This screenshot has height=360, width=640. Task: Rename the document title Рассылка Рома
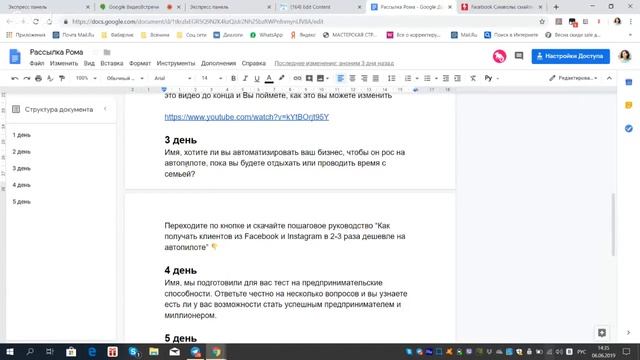click(56, 52)
